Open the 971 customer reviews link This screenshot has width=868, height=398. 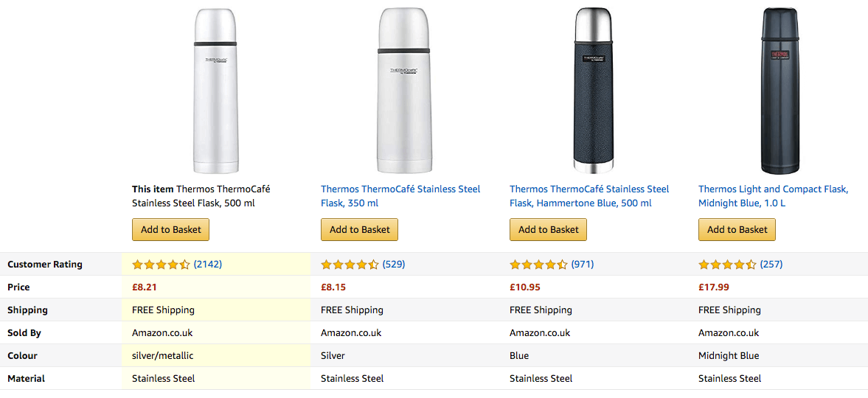583,264
